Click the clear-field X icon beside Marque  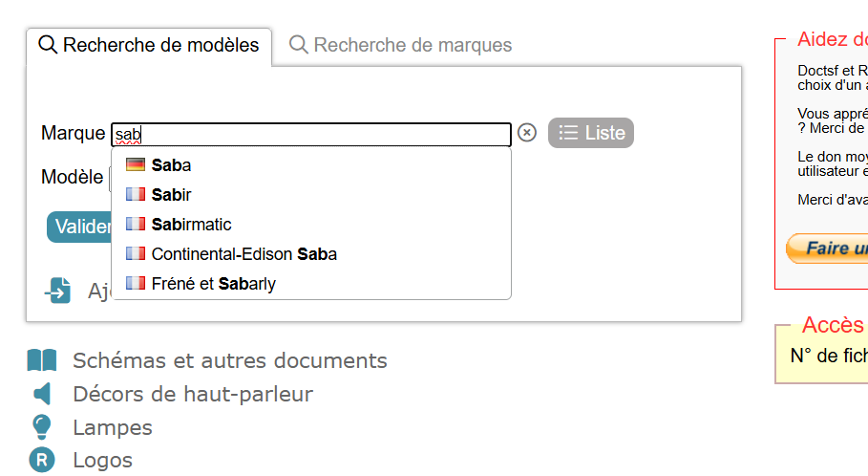(527, 133)
